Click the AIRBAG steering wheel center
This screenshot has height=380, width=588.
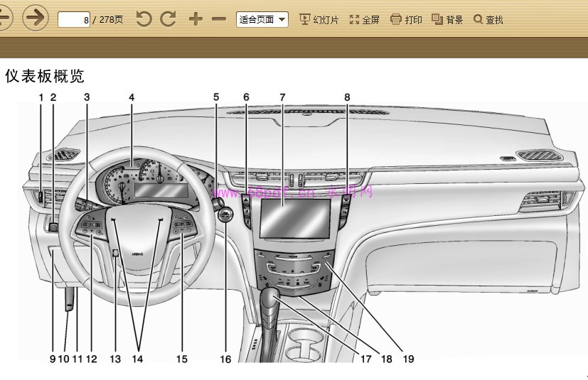tap(137, 252)
